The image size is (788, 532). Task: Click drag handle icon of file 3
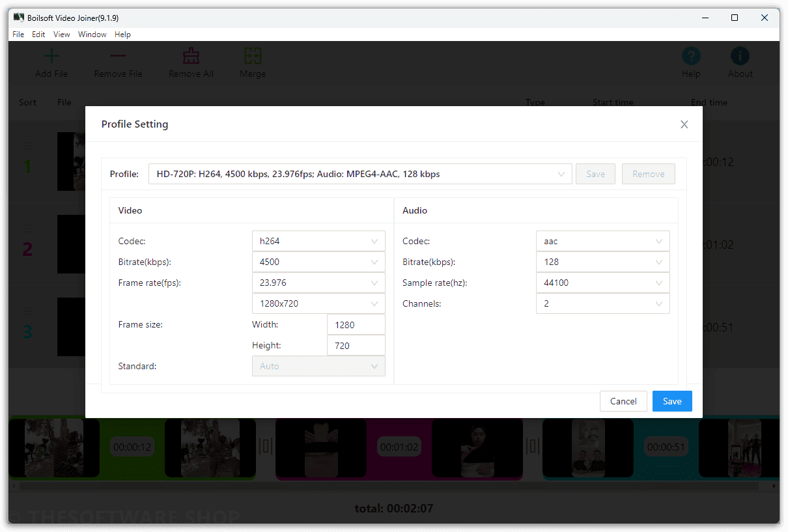coord(27,311)
